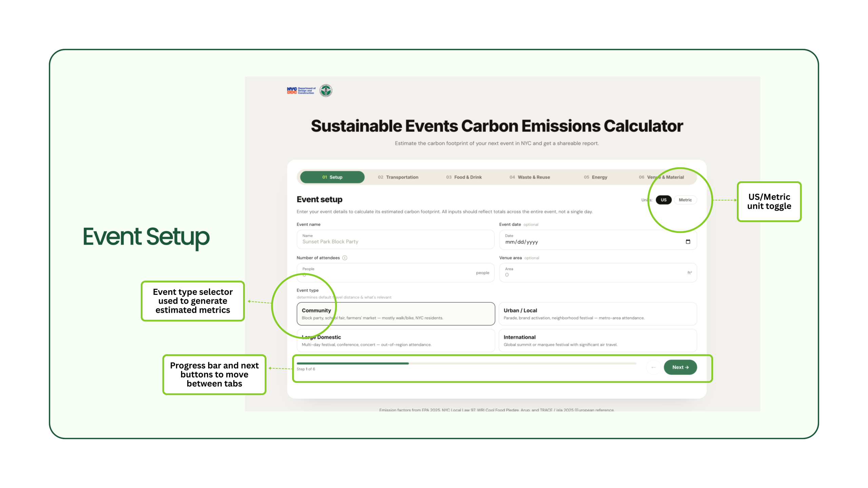
Task: Click the step progress bar
Action: point(466,363)
